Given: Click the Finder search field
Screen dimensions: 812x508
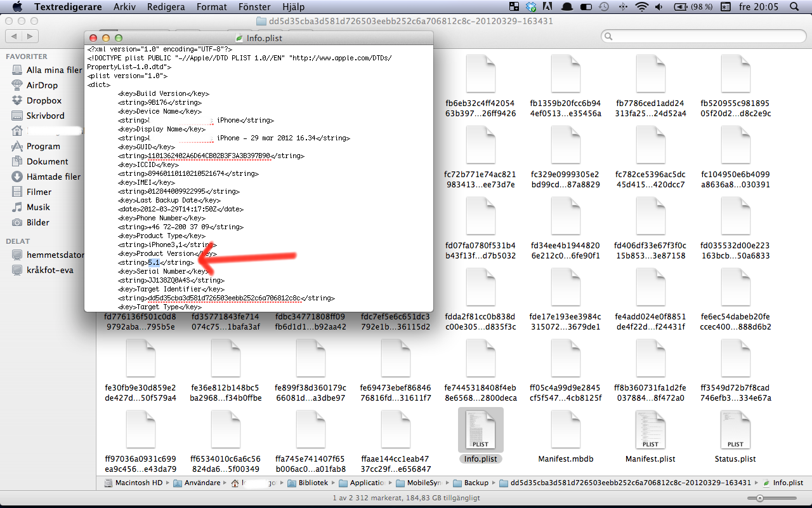Looking at the screenshot, I should (703, 36).
